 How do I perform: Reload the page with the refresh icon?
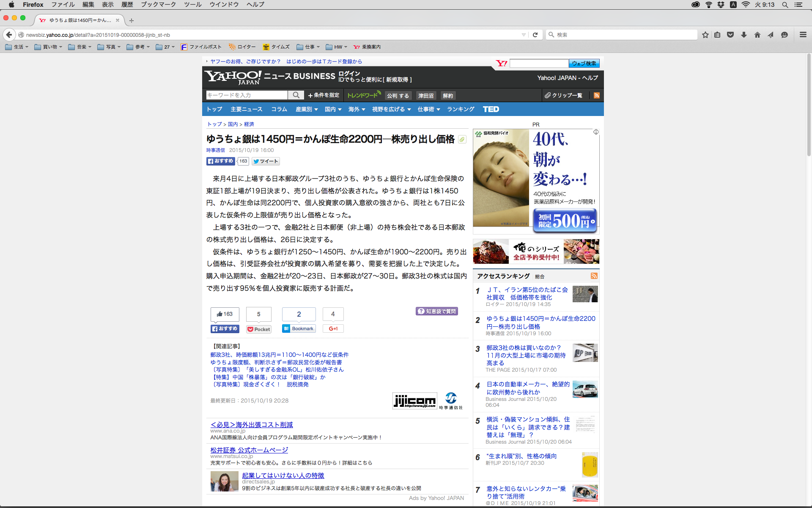pyautogui.click(x=535, y=35)
